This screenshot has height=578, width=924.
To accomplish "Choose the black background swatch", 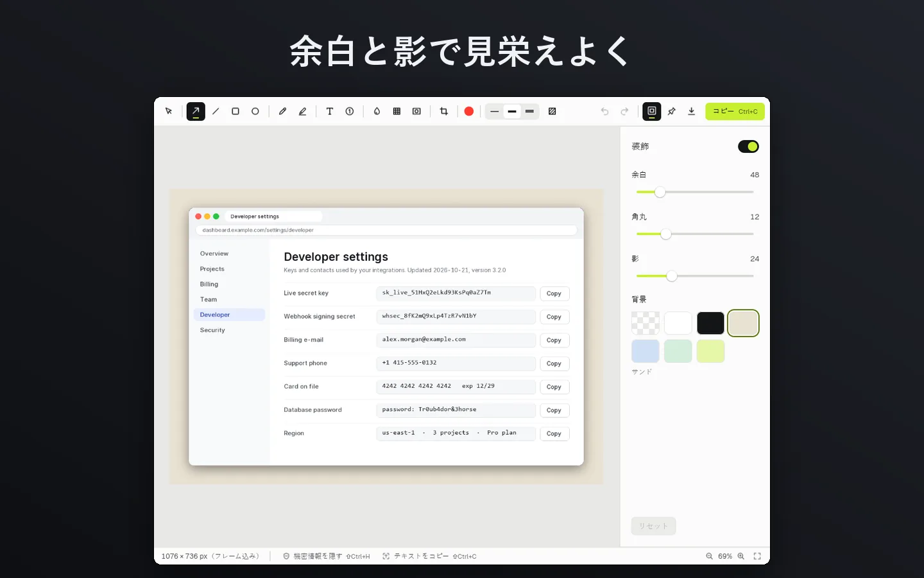I will point(711,323).
